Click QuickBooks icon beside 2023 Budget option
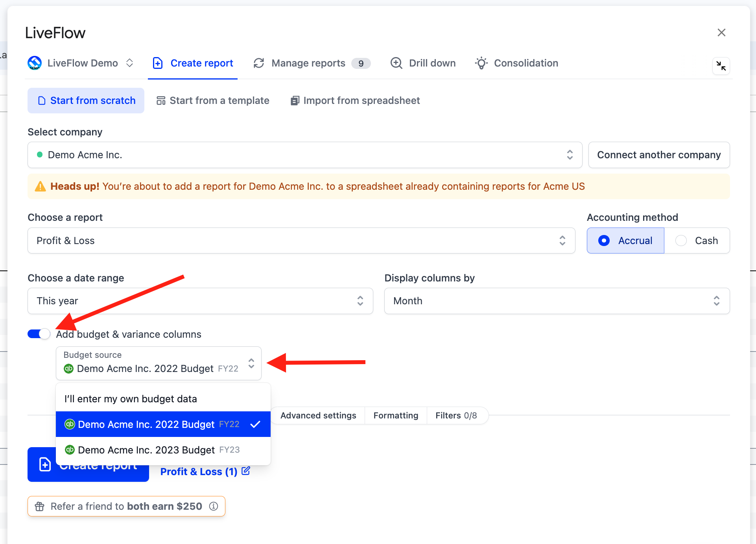756x544 pixels. coord(70,450)
